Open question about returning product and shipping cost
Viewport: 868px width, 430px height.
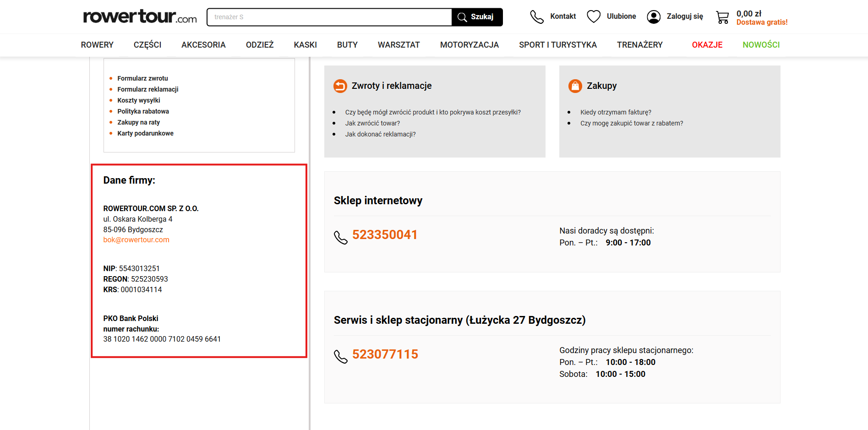coord(433,112)
